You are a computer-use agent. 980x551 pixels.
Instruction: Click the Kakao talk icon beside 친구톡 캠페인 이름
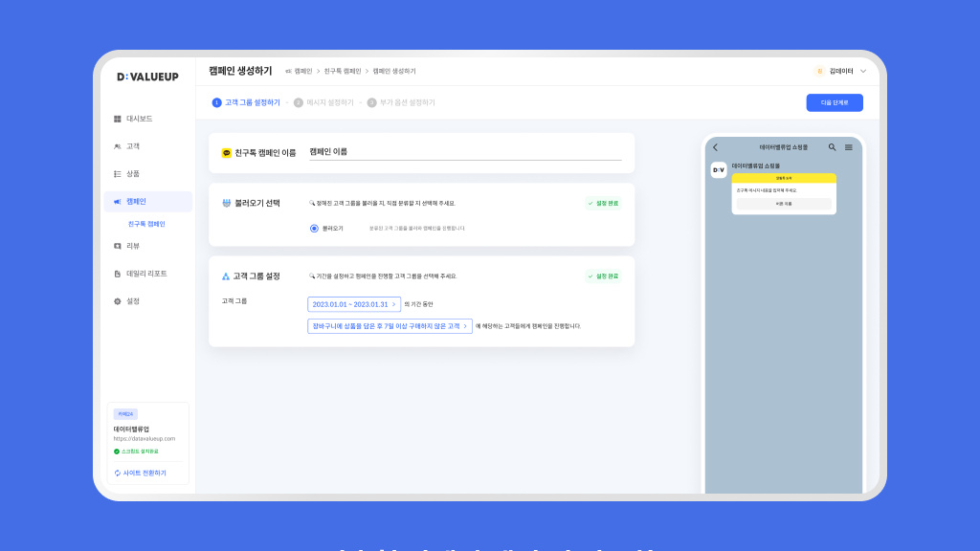pos(226,153)
